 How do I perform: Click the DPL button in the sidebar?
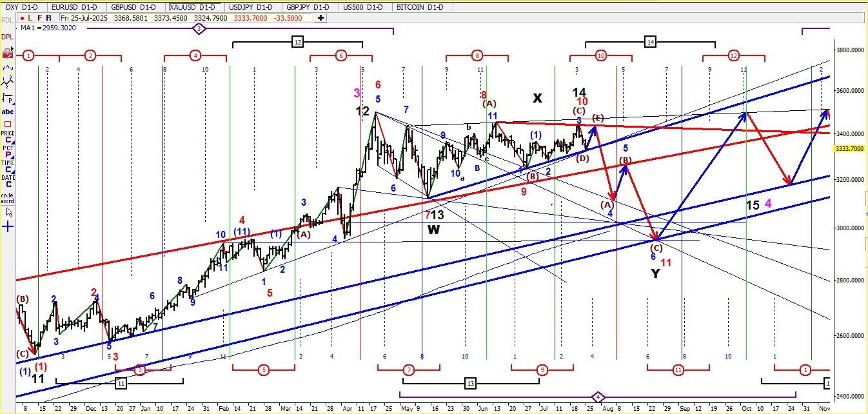coord(8,37)
